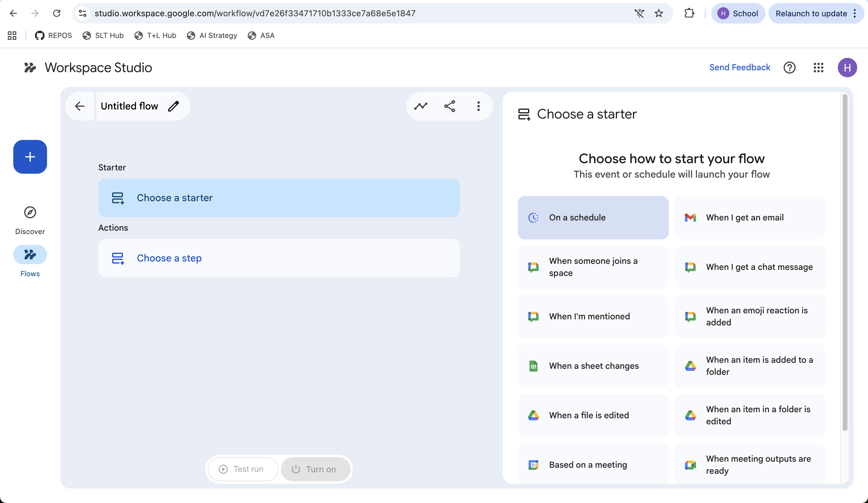
Task: Open the Help question mark icon
Action: (x=789, y=68)
